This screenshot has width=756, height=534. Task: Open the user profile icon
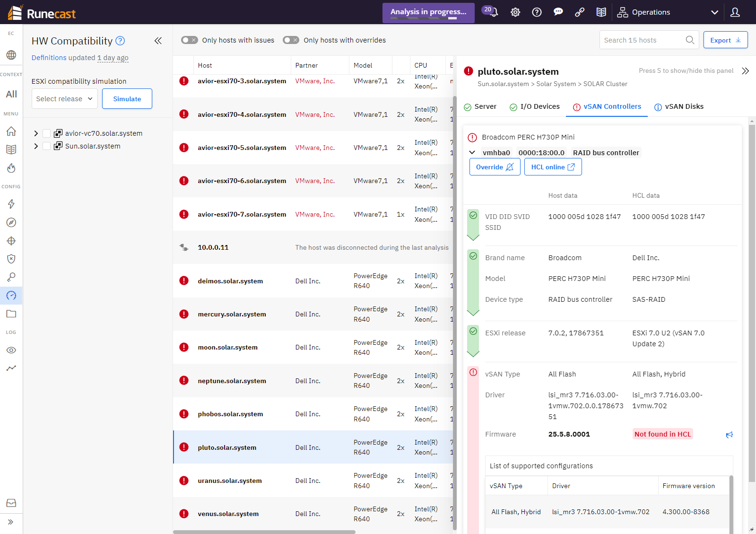(x=735, y=12)
